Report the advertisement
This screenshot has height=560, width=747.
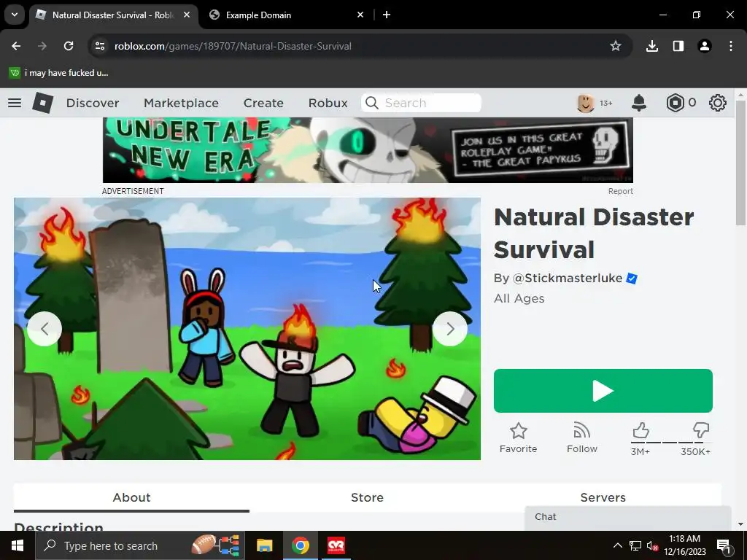pos(620,192)
